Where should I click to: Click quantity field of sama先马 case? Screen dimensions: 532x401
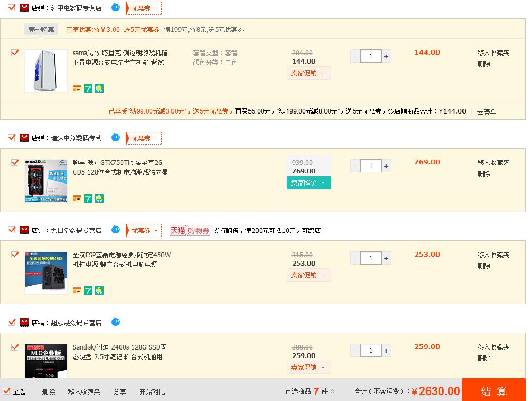(x=371, y=56)
